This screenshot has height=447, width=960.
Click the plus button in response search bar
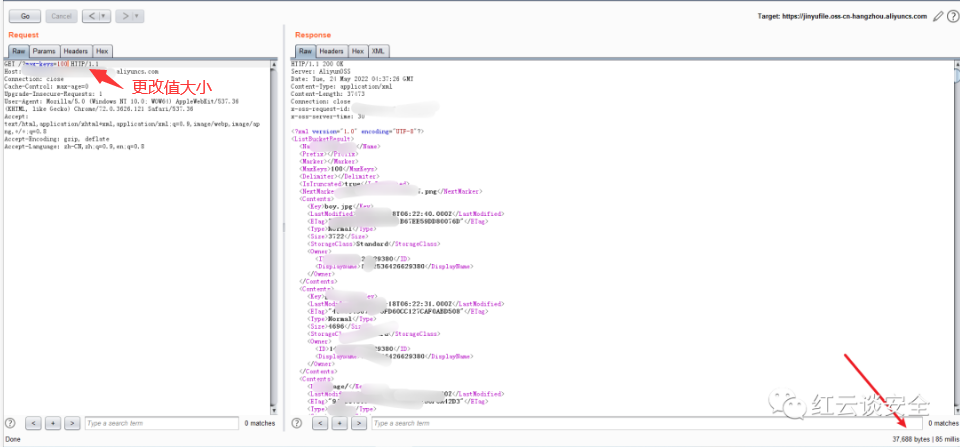point(339,424)
